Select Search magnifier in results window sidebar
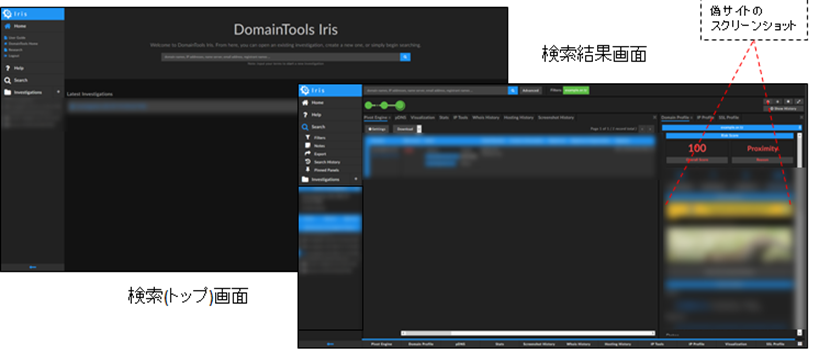 [305, 127]
